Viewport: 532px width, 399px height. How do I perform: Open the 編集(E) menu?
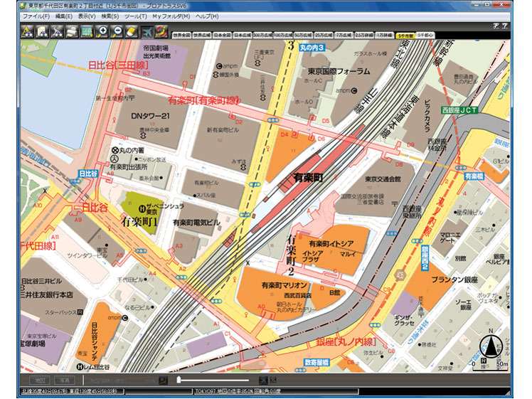pos(64,16)
